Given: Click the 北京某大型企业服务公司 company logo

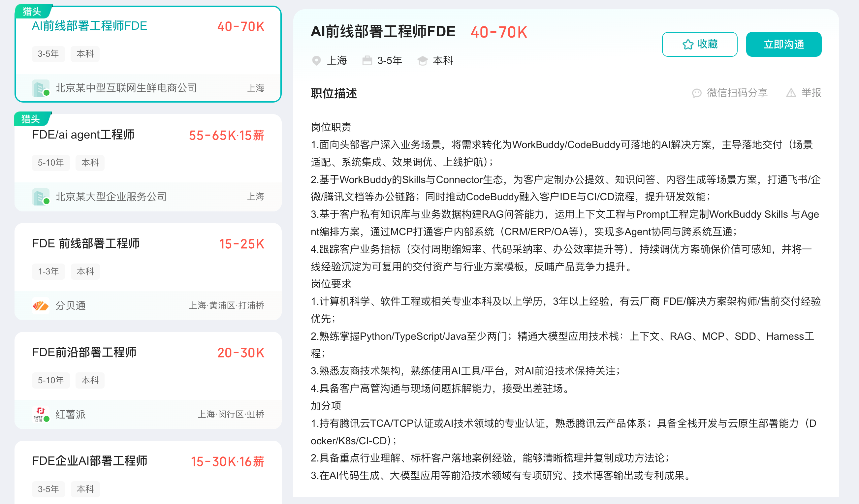Looking at the screenshot, I should point(41,197).
